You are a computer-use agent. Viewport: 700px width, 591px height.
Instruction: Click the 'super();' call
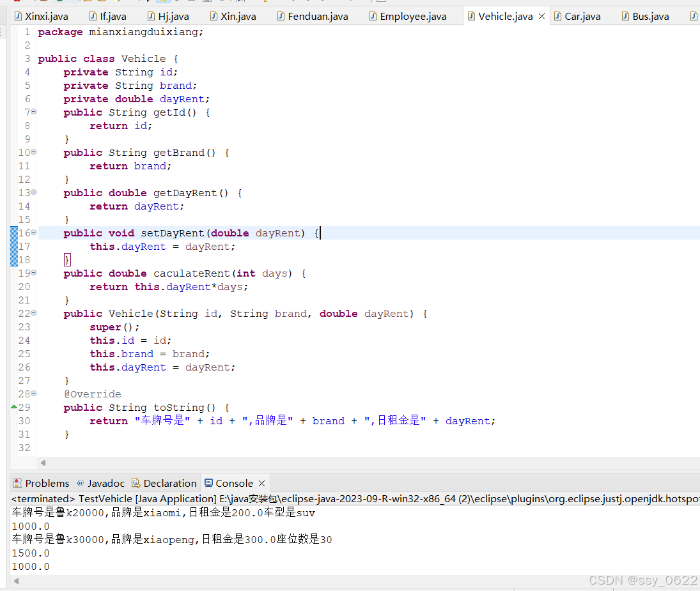pyautogui.click(x=114, y=327)
